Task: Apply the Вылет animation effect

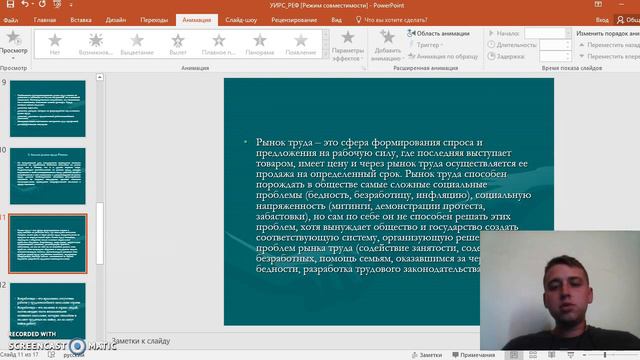Action: [178, 44]
